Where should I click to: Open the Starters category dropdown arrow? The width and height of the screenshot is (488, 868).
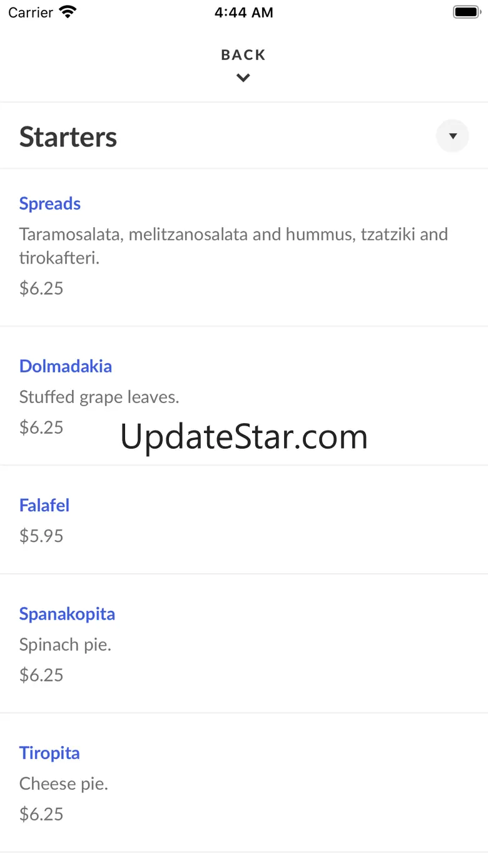point(452,136)
